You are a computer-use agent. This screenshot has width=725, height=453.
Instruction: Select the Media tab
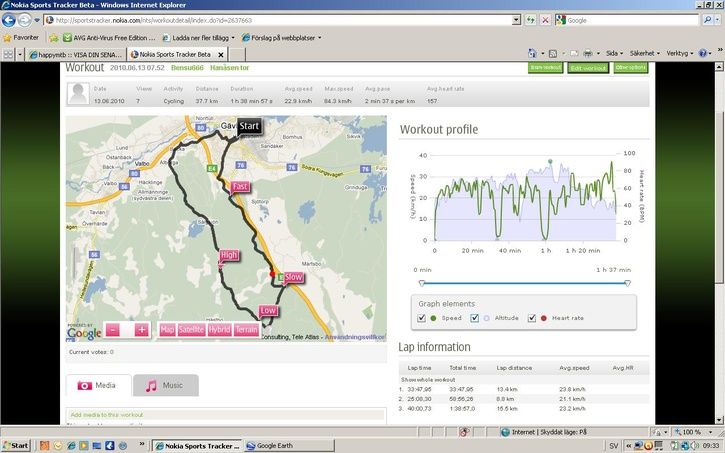click(x=98, y=386)
